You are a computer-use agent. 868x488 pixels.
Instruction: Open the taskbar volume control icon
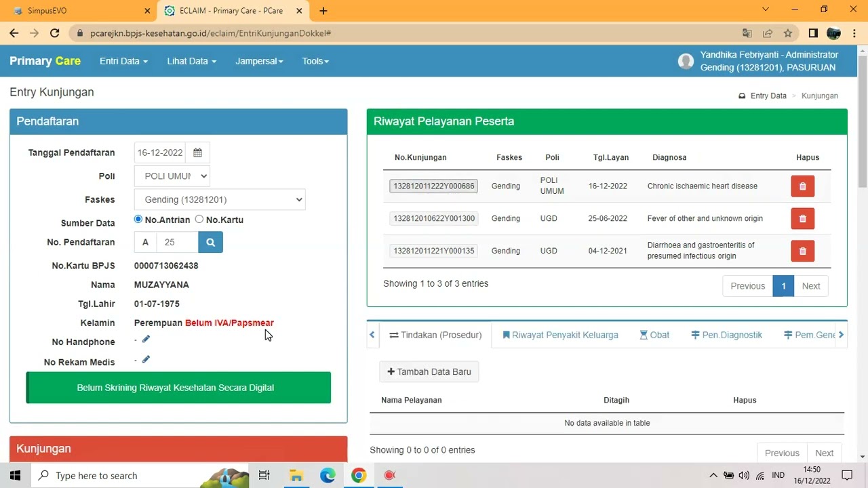tap(744, 475)
